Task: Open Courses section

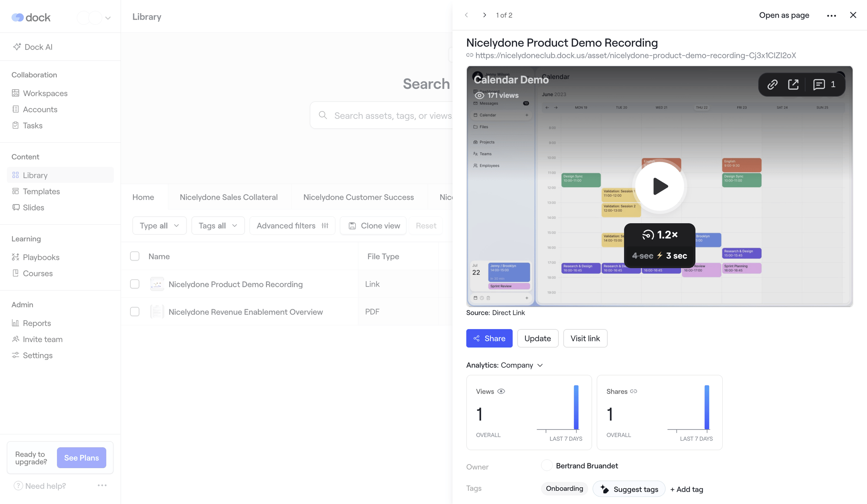Action: point(32,273)
